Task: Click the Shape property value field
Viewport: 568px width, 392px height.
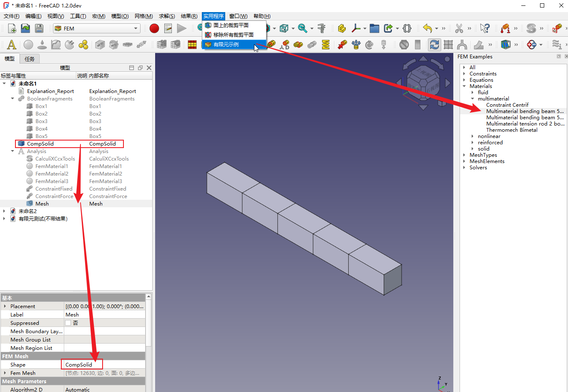Action: (x=104, y=364)
